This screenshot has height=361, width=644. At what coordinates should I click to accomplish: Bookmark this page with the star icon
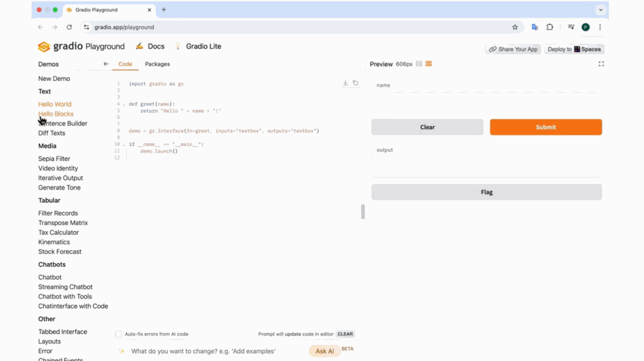(x=515, y=27)
